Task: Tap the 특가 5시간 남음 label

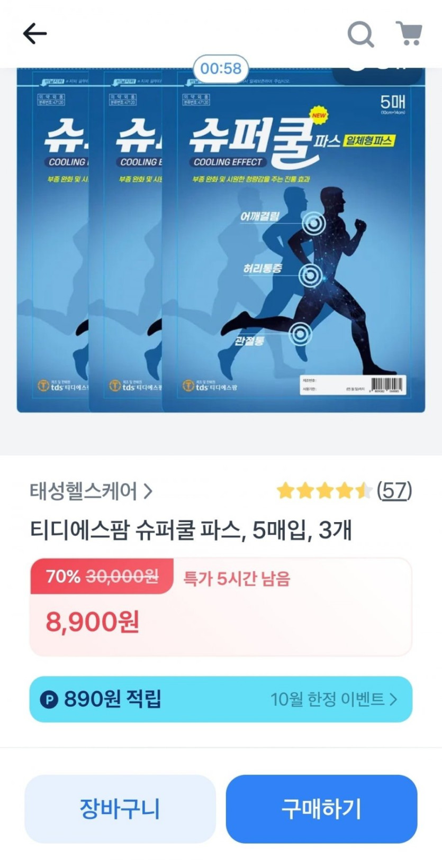Action: pyautogui.click(x=237, y=578)
